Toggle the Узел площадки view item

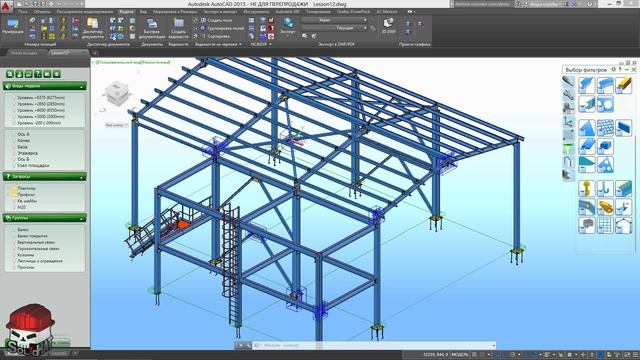tap(33, 166)
